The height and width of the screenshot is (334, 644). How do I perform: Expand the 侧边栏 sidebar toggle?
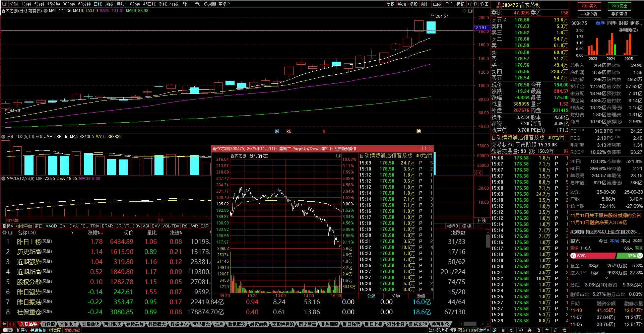[x=481, y=330]
